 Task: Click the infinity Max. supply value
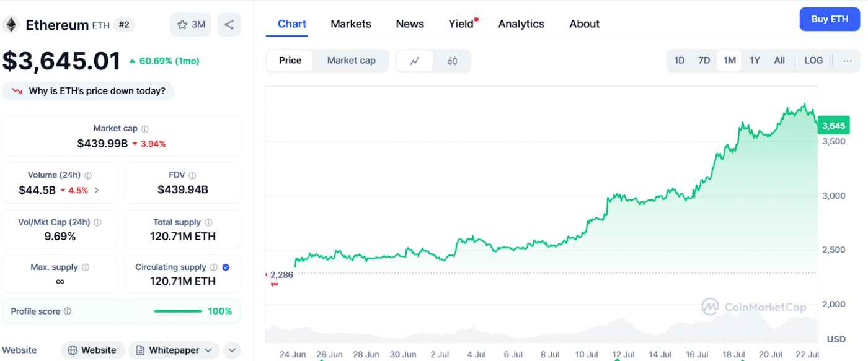click(x=60, y=282)
